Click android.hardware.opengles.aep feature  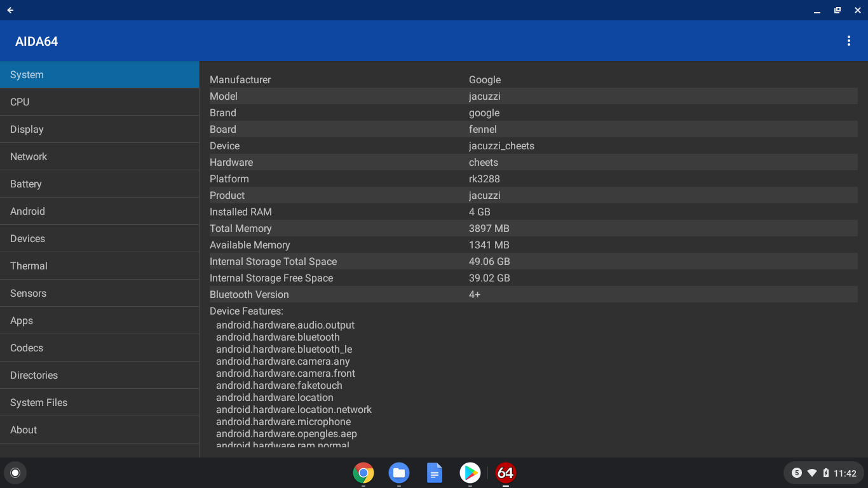tap(287, 434)
